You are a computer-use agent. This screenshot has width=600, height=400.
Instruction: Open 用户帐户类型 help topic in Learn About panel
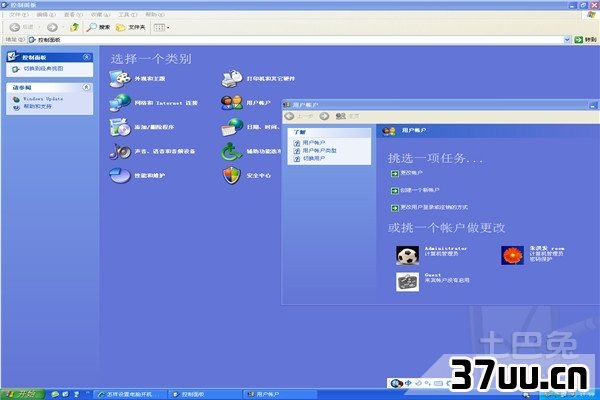pos(320,150)
